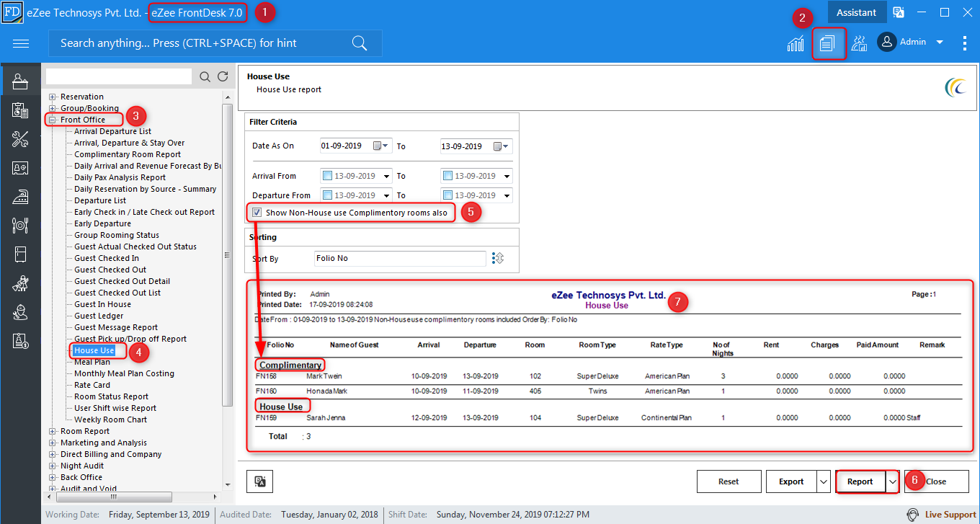Enable the Arrival From date checkbox

coord(329,176)
